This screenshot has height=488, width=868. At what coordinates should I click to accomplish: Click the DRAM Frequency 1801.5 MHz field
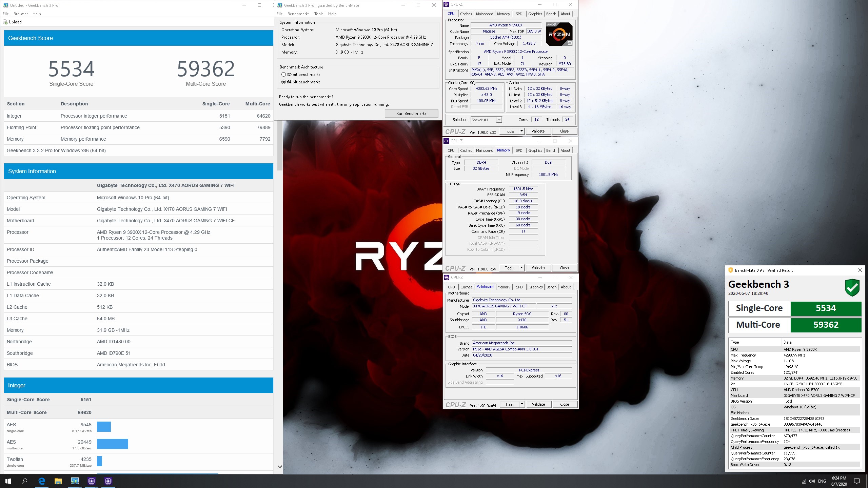pos(523,189)
